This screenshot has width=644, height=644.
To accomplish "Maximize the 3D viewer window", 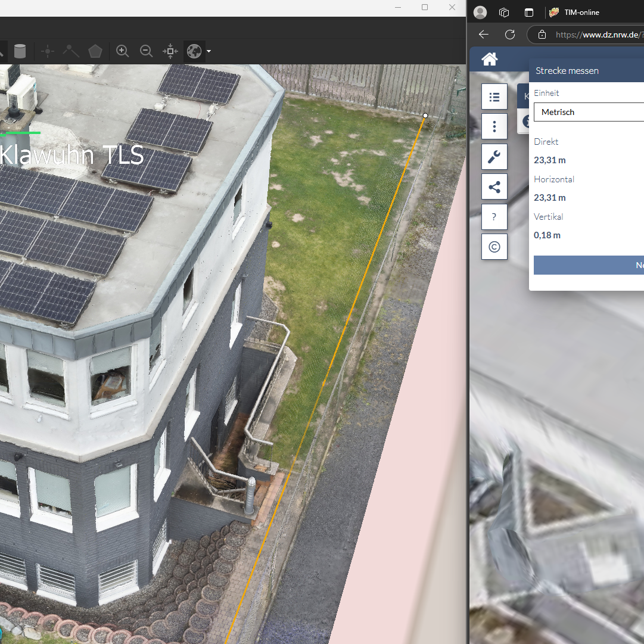I will [x=425, y=7].
